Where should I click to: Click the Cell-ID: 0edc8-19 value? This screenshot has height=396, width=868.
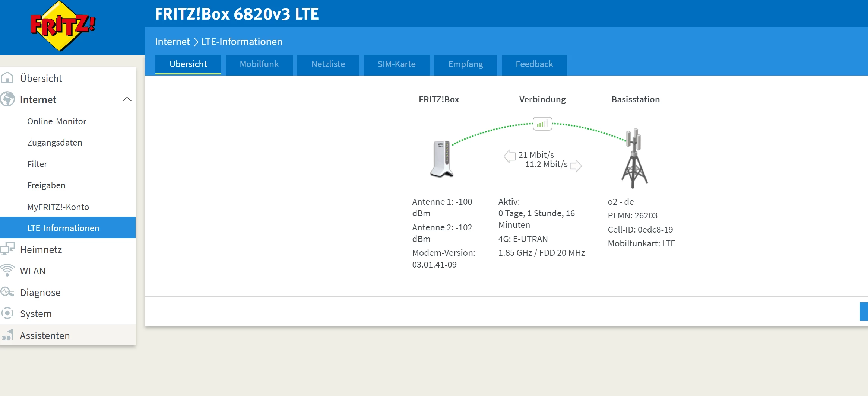pos(640,230)
